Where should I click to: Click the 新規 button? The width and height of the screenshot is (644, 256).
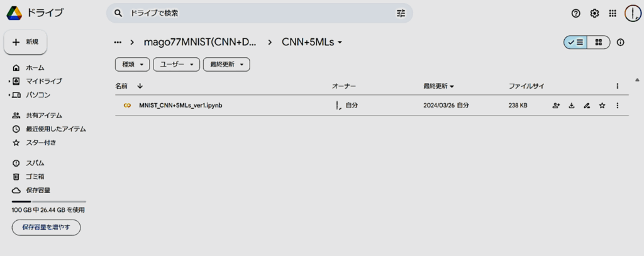(26, 42)
